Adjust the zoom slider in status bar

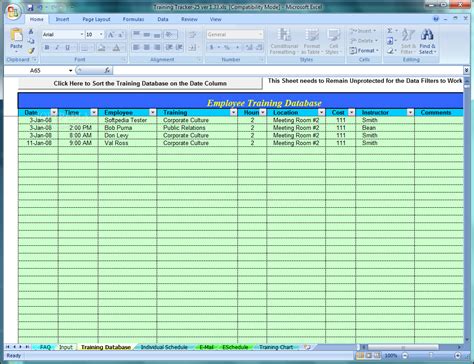tap(431, 356)
